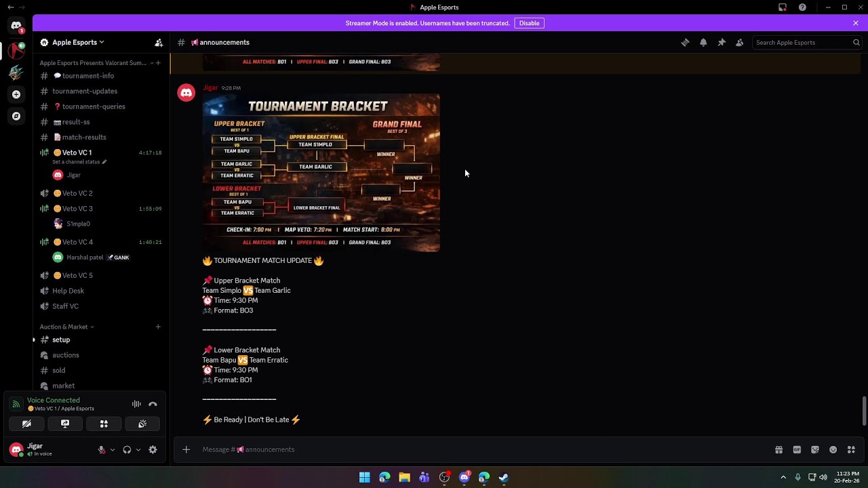
Task: Add a server with plus icon
Action: click(16, 94)
